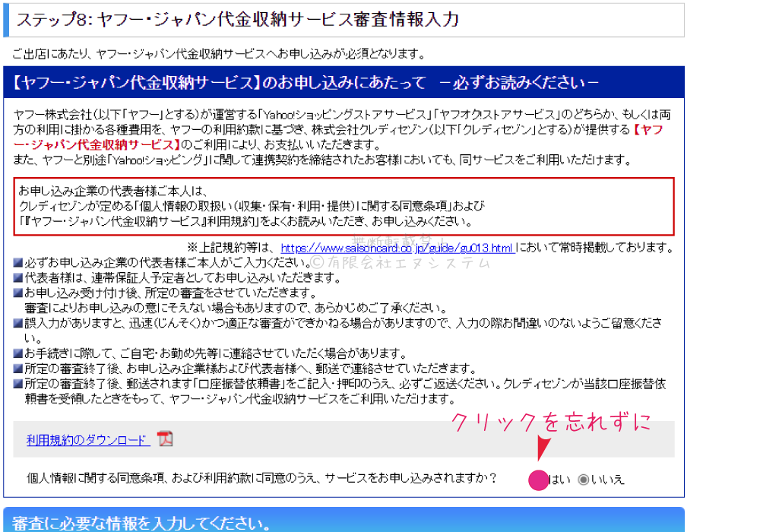
Task: Click the bullet text お手続きに際して、ご自宅・お勤め先等に連絡
Action: pyautogui.click(x=216, y=353)
